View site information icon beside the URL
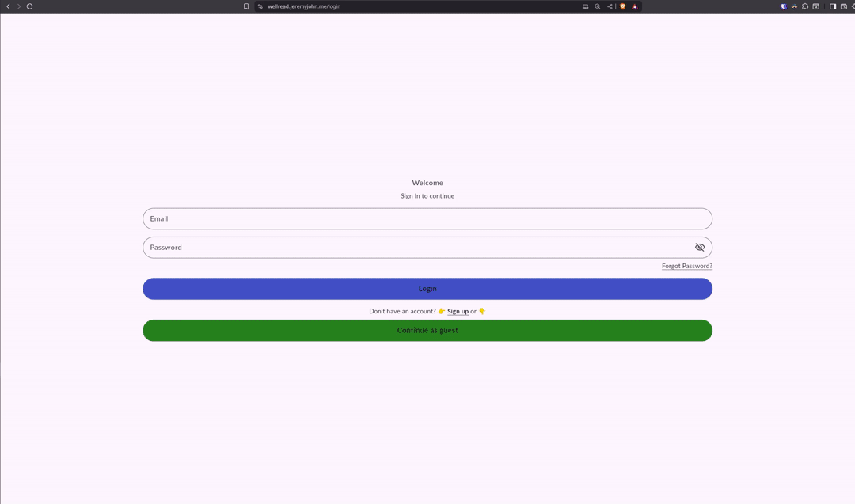Viewport: 855px width, 504px height. pos(260,6)
